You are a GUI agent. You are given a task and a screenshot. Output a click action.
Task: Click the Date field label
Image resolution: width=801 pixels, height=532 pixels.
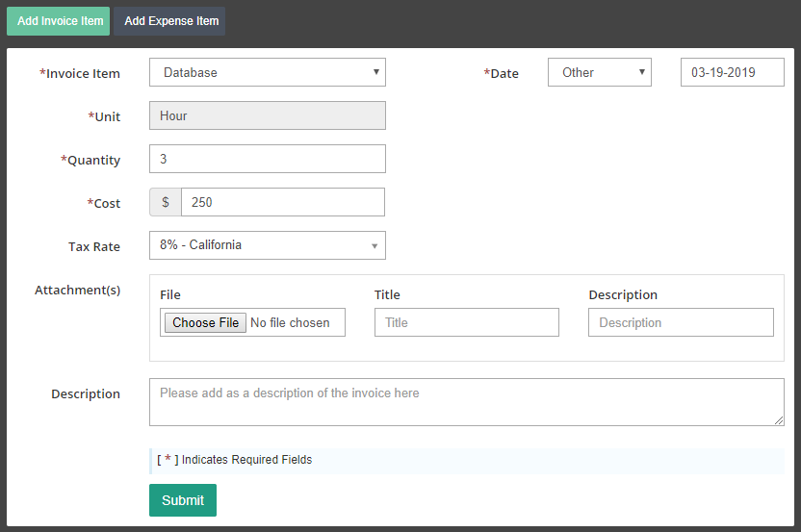pos(502,73)
